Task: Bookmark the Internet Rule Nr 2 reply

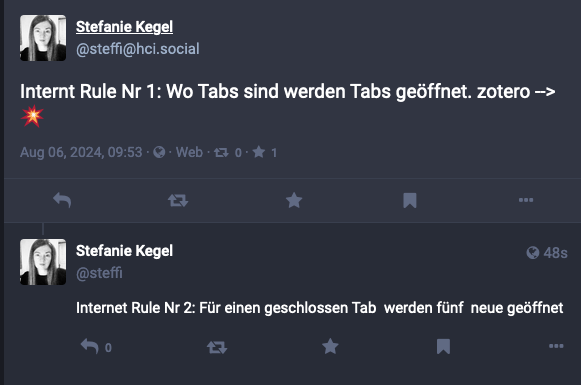Action: coord(443,347)
